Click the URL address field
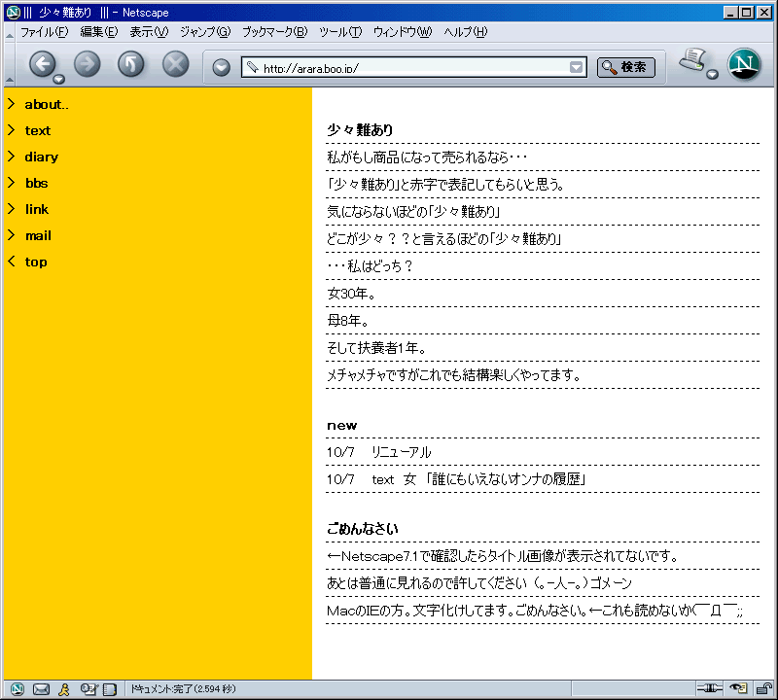778x700 pixels. pyautogui.click(x=414, y=67)
